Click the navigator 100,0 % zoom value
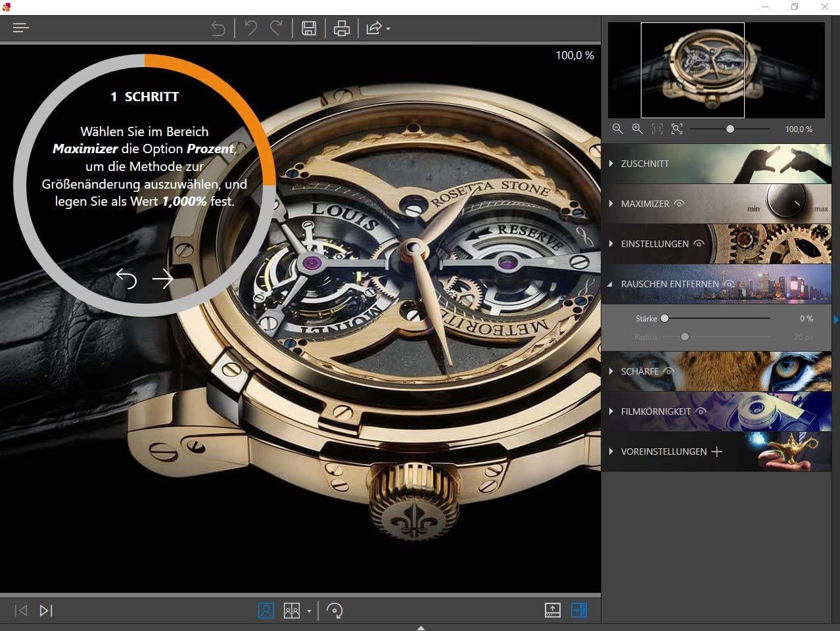840x631 pixels. [799, 129]
